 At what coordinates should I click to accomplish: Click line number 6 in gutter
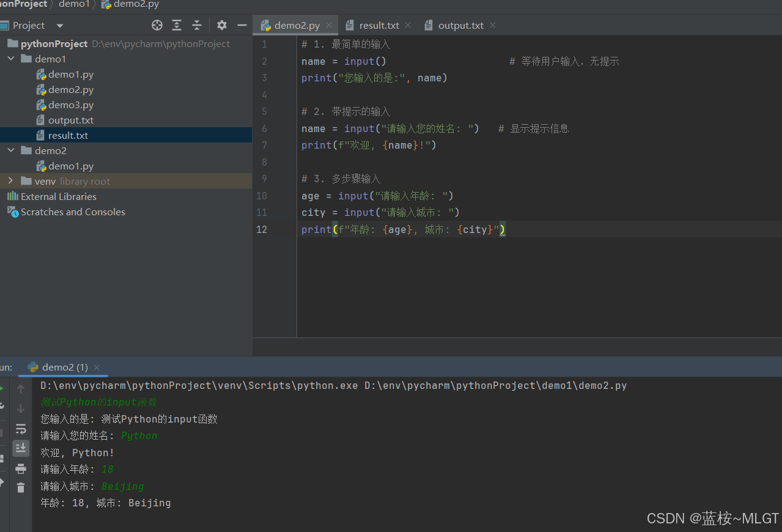pyautogui.click(x=264, y=128)
